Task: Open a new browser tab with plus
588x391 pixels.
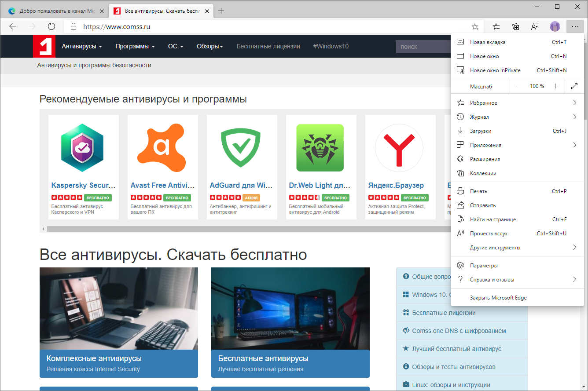Action: 221,11
